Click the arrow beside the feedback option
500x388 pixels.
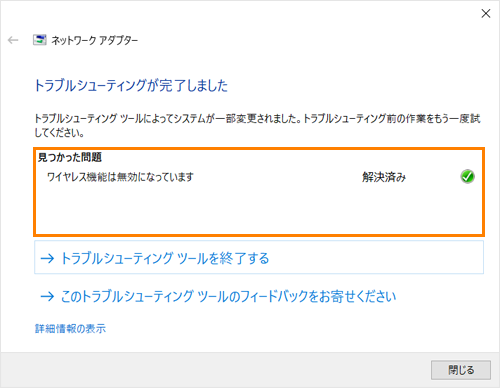click(x=47, y=296)
